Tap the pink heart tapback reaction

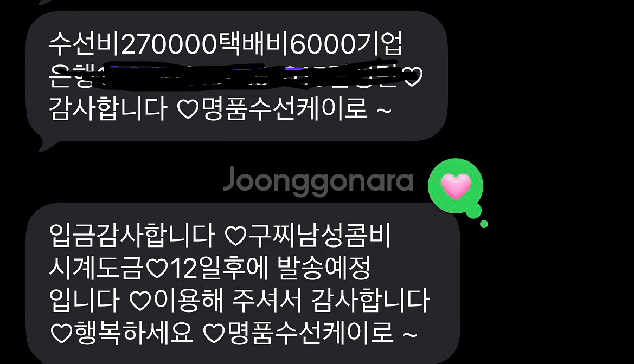456,186
